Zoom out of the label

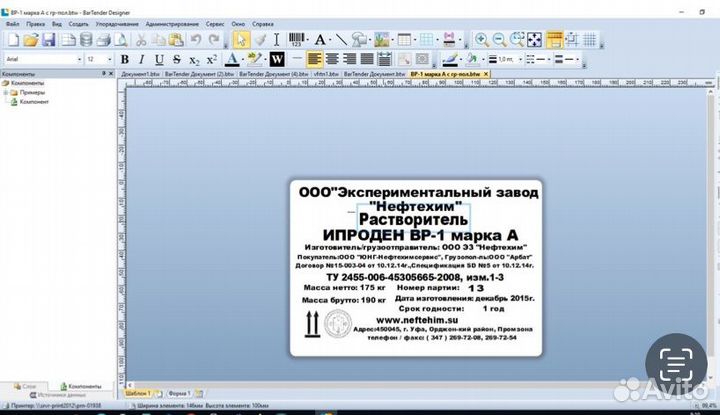coord(500,40)
